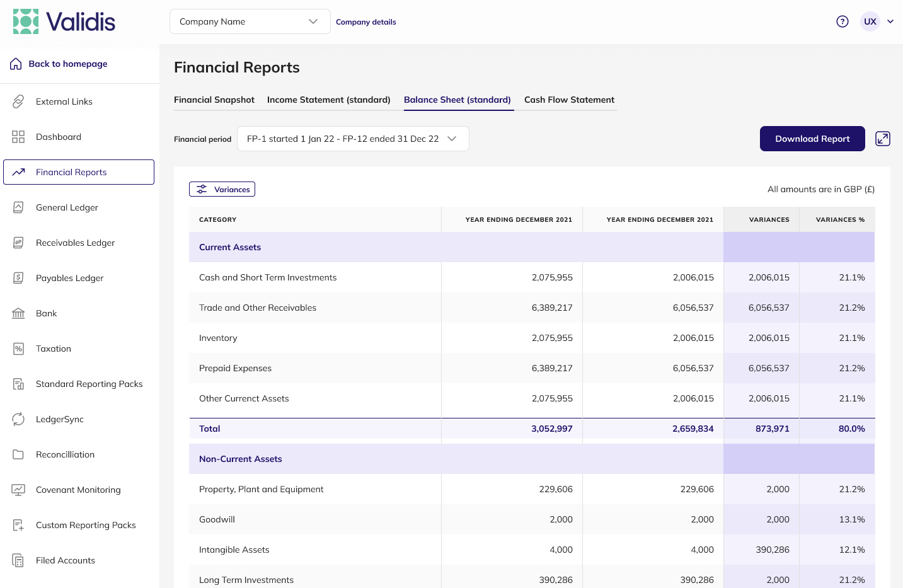Toggle the Variances filter button

coord(222,189)
